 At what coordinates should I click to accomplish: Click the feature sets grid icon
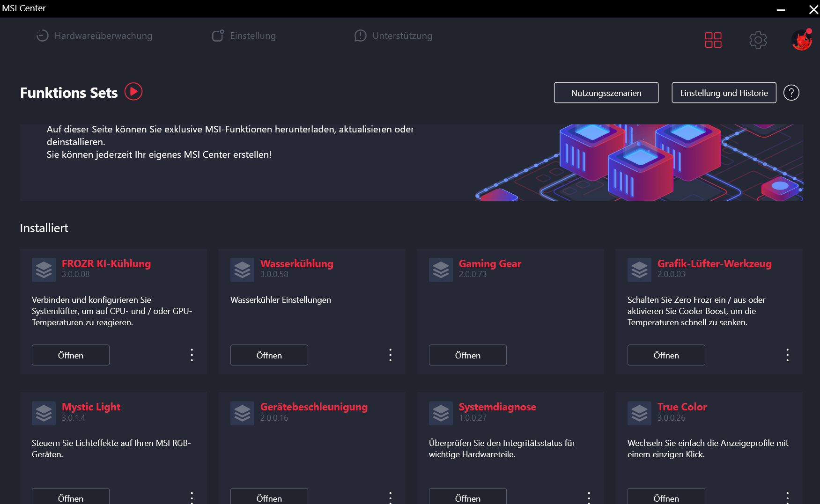tap(713, 40)
